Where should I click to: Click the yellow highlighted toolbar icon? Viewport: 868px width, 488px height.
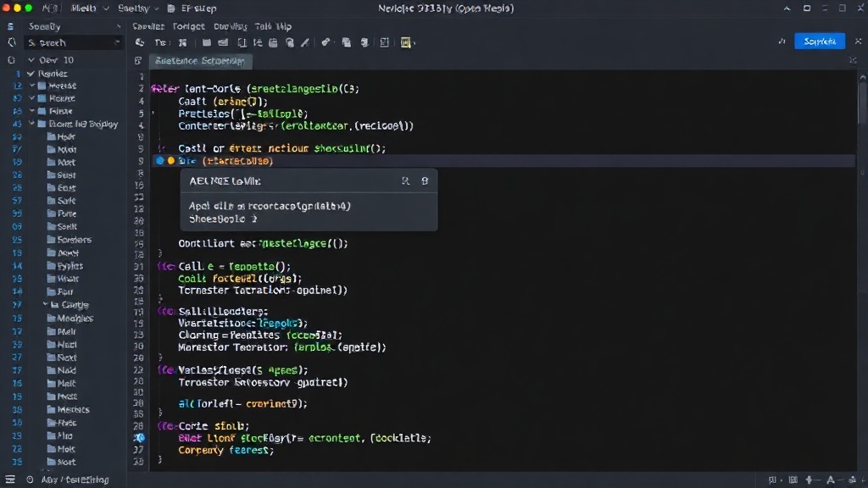pyautogui.click(x=406, y=42)
